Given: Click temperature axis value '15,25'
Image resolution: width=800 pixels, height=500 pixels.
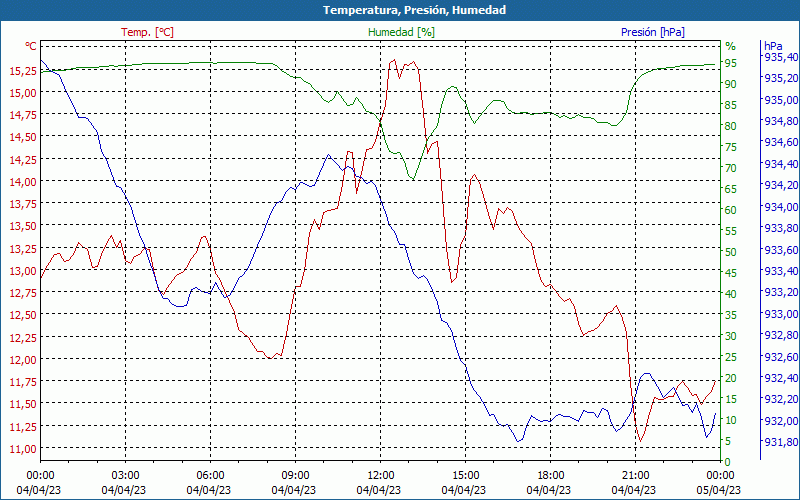Looking at the screenshot, I should (x=23, y=70).
